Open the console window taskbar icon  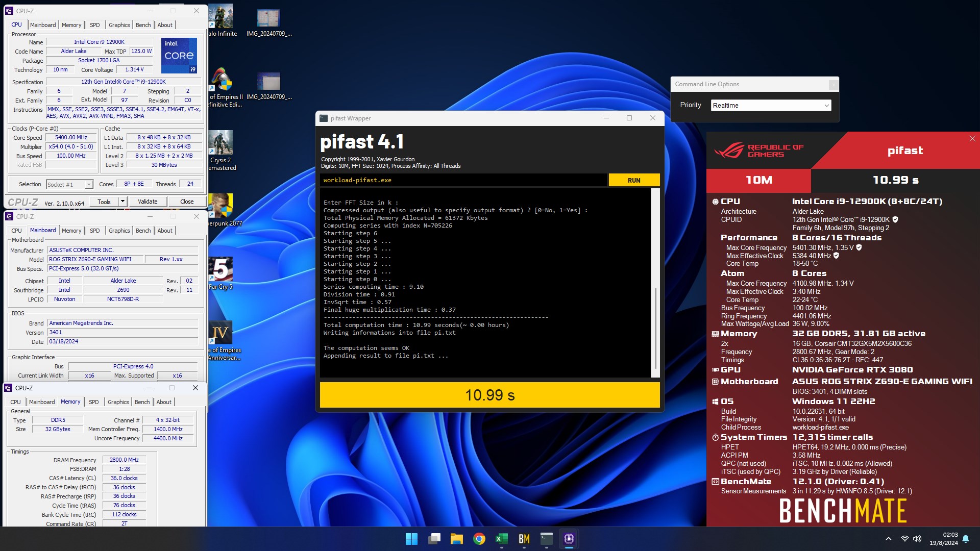point(547,539)
